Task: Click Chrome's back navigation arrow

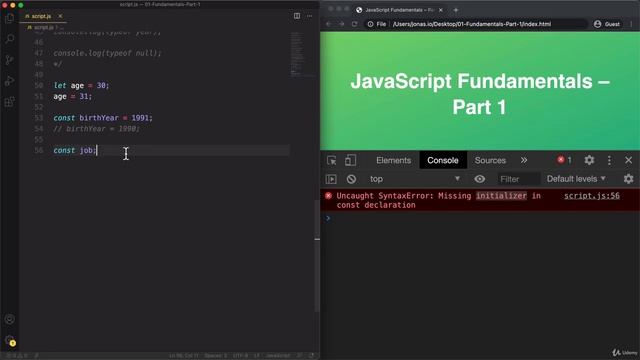Action: tap(329, 24)
